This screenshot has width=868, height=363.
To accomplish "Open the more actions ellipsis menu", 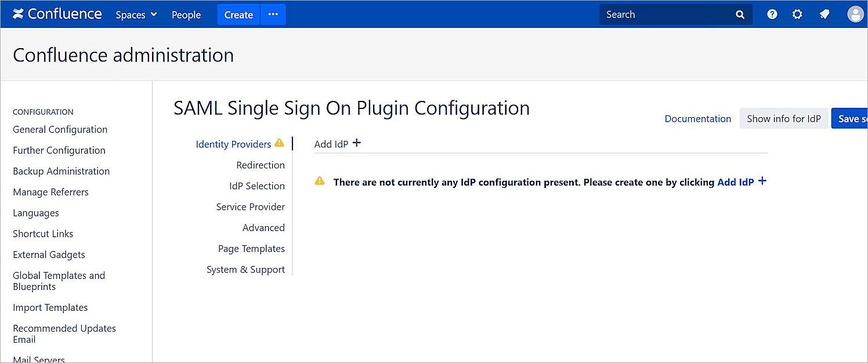I will coord(273,14).
